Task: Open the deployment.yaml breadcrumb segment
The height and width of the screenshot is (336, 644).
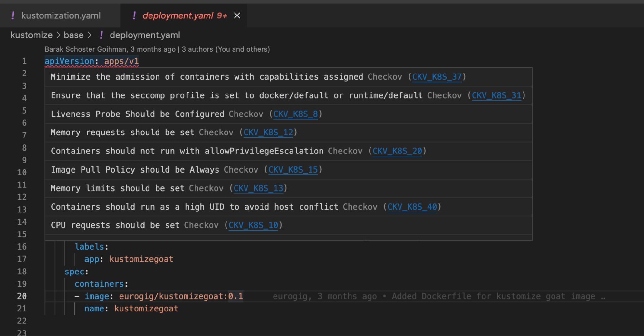Action: [145, 35]
